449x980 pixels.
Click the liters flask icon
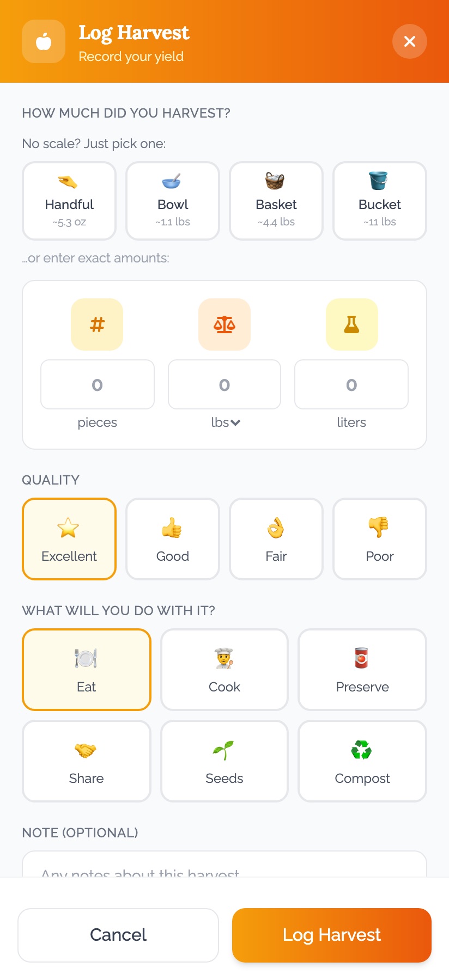pos(351,324)
